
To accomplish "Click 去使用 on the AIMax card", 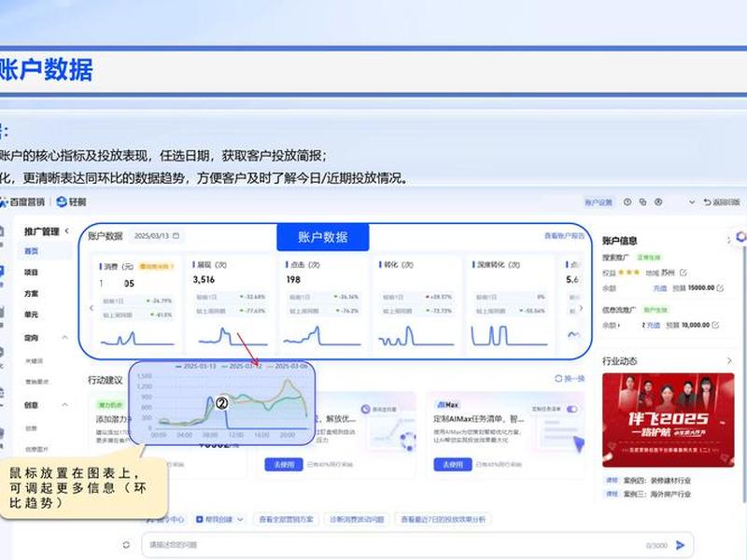I will [453, 464].
